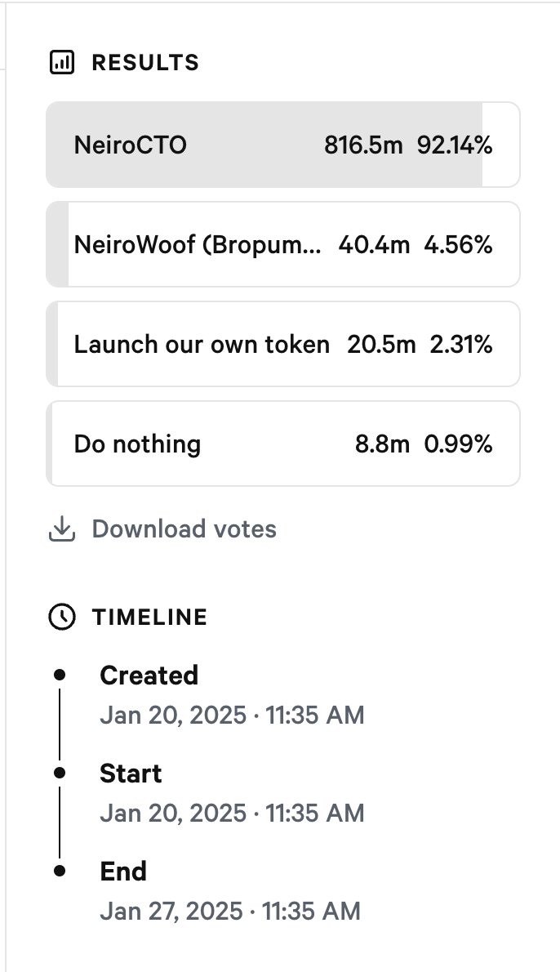Click the Created date Jan 20, 2025
Screen dimensions: 560x972
173,716
